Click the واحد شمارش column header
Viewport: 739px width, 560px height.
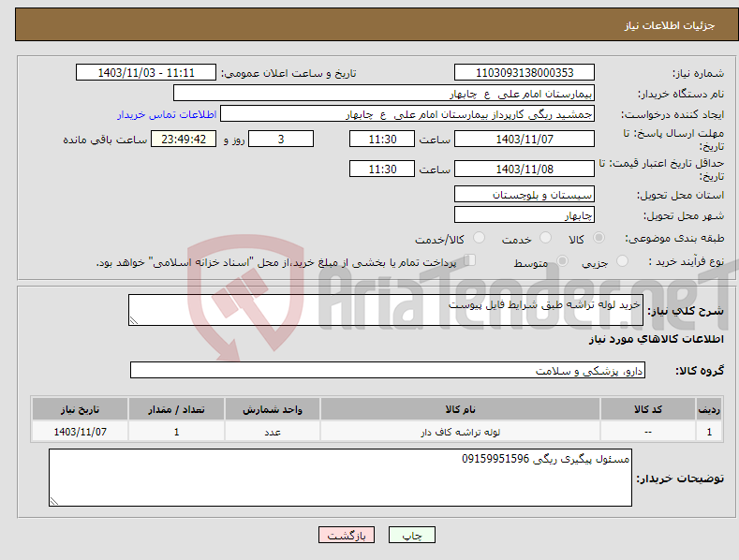[273, 409]
